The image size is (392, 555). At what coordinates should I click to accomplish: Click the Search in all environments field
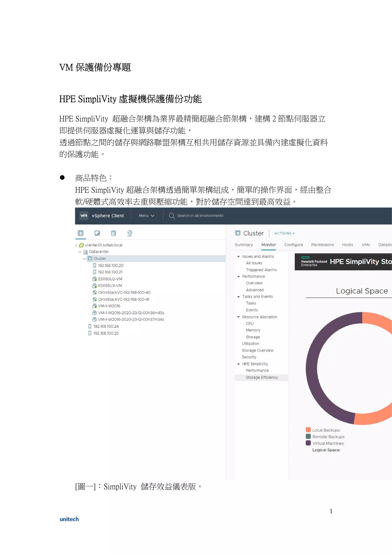click(x=200, y=216)
